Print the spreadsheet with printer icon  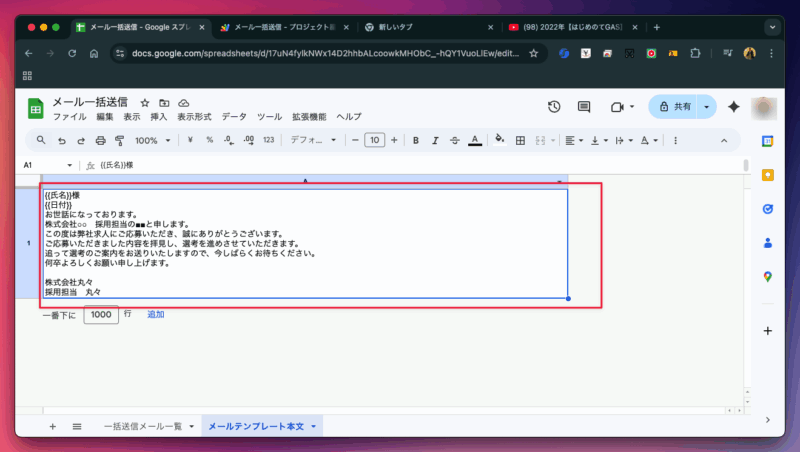point(100,140)
